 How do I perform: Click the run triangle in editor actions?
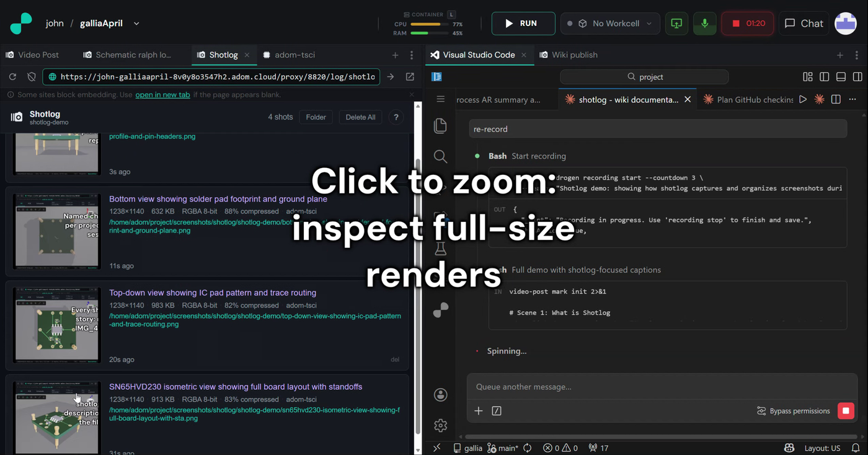803,99
